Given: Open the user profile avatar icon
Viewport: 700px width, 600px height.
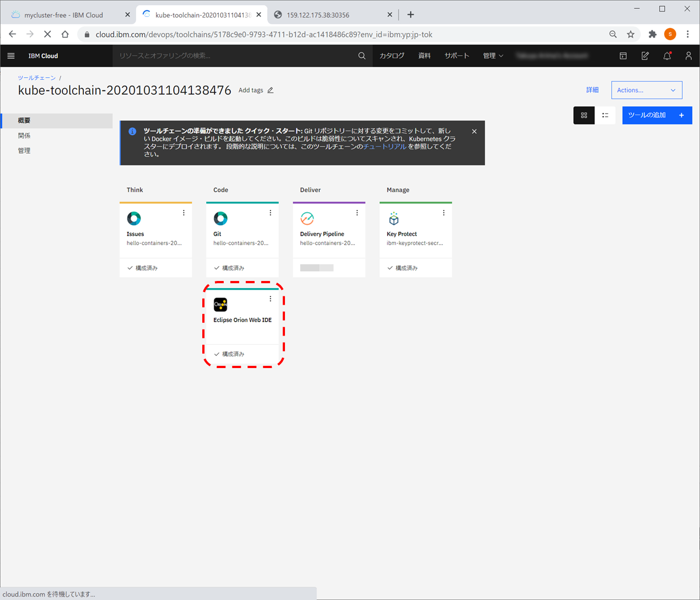Looking at the screenshot, I should tap(688, 56).
